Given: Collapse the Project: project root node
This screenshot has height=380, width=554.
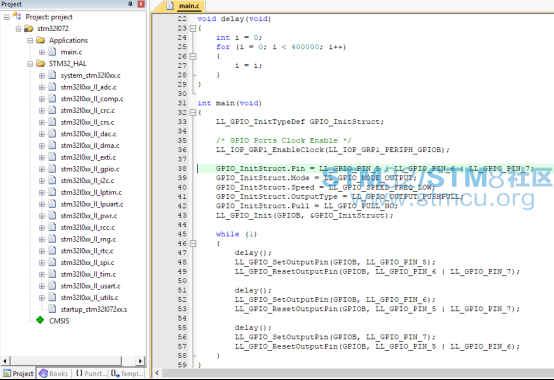Looking at the screenshot, I should (6, 17).
